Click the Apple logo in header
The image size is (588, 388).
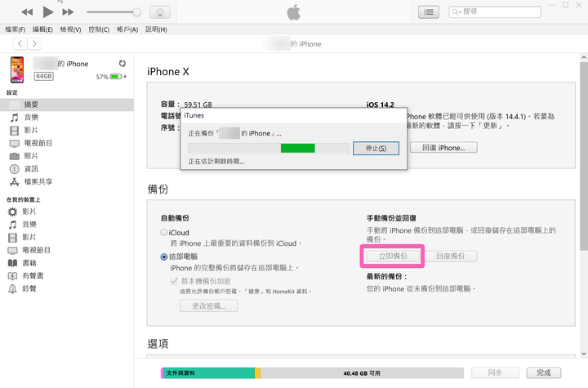[x=294, y=12]
